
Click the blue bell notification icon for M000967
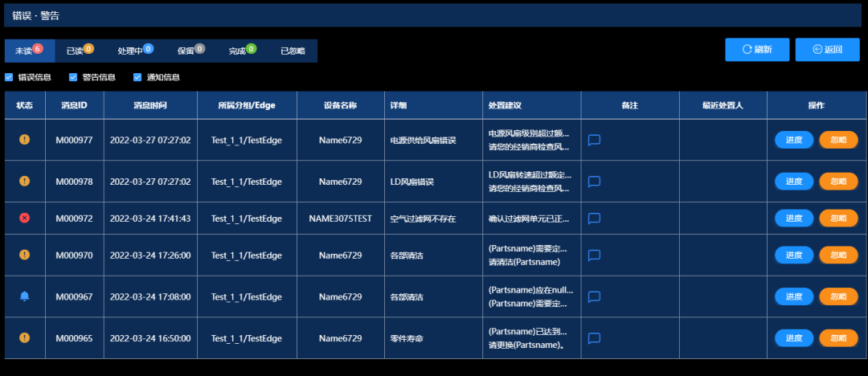tap(25, 297)
